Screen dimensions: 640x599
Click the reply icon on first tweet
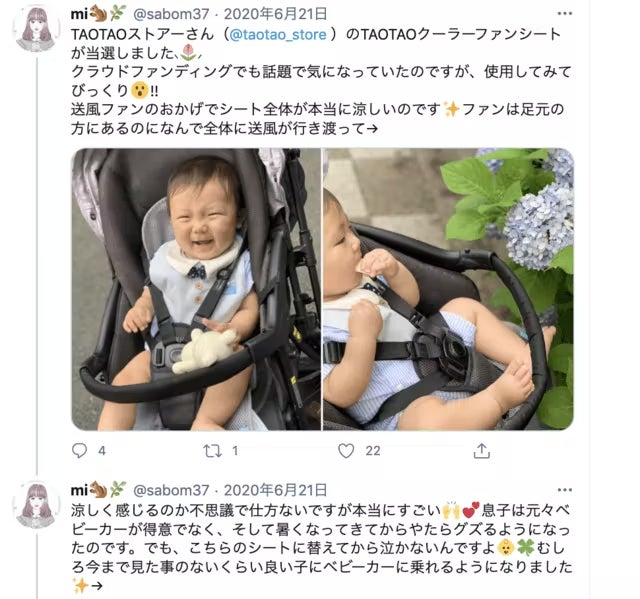(79, 450)
